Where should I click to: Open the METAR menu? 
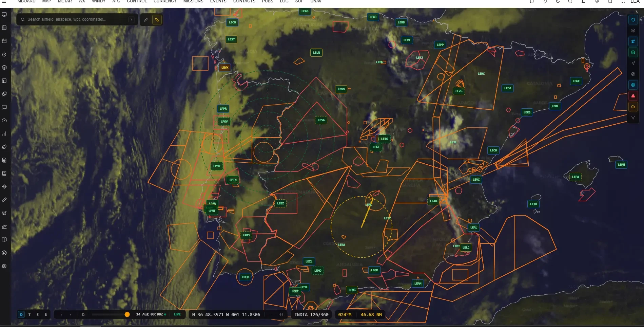(x=65, y=1)
